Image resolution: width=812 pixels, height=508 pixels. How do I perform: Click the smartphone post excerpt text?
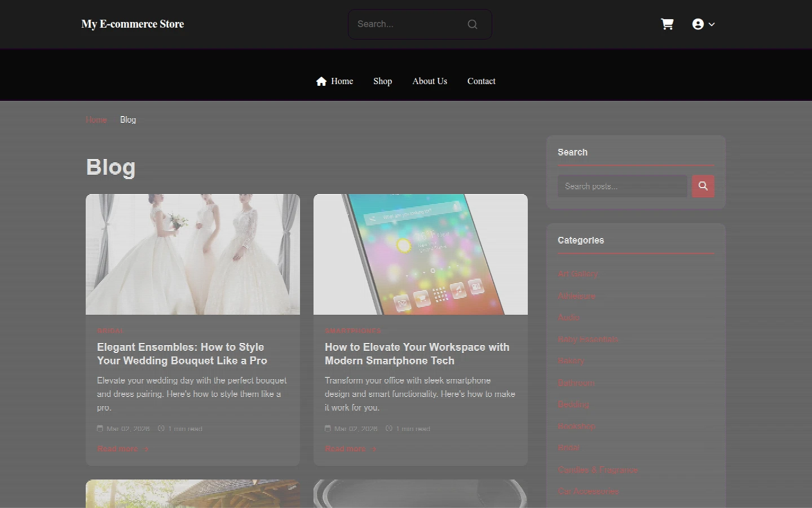[x=420, y=394]
